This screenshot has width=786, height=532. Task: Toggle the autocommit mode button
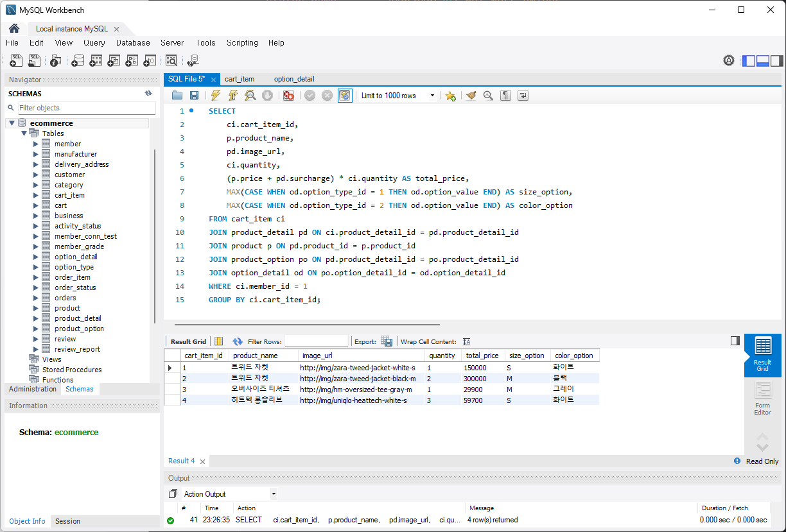(x=345, y=96)
